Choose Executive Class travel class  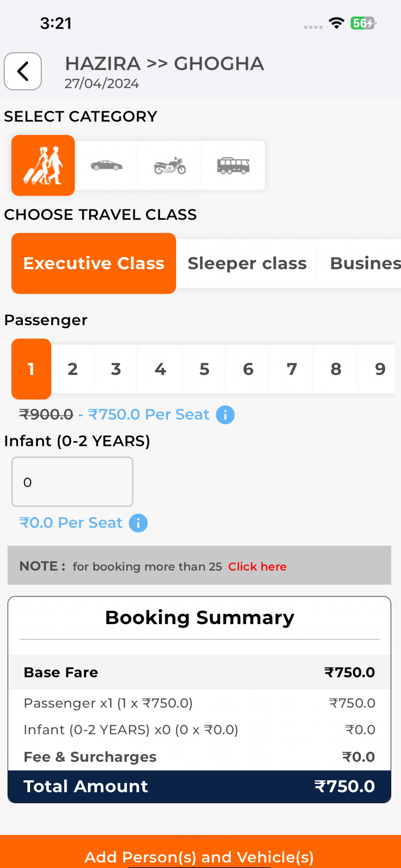coord(94,263)
